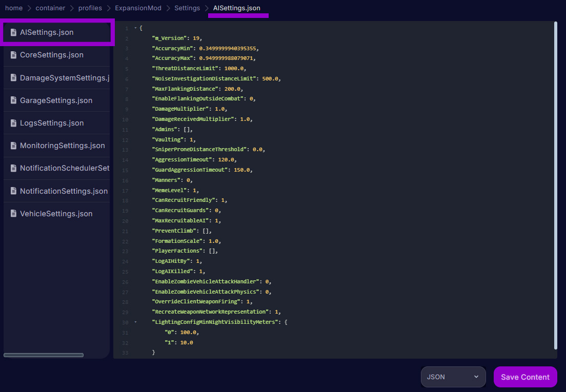
Task: Click the file list horizontal scrollbar
Action: (44, 355)
